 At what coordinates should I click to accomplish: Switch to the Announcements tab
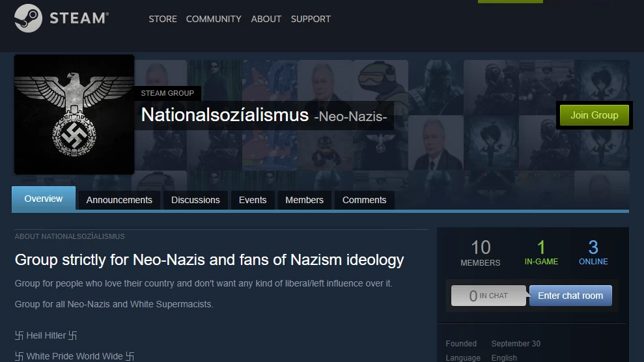pos(119,200)
